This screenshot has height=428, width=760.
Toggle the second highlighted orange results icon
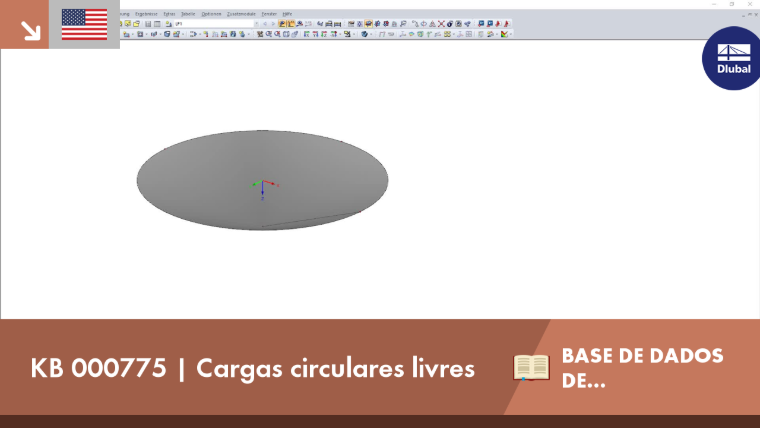(x=290, y=24)
